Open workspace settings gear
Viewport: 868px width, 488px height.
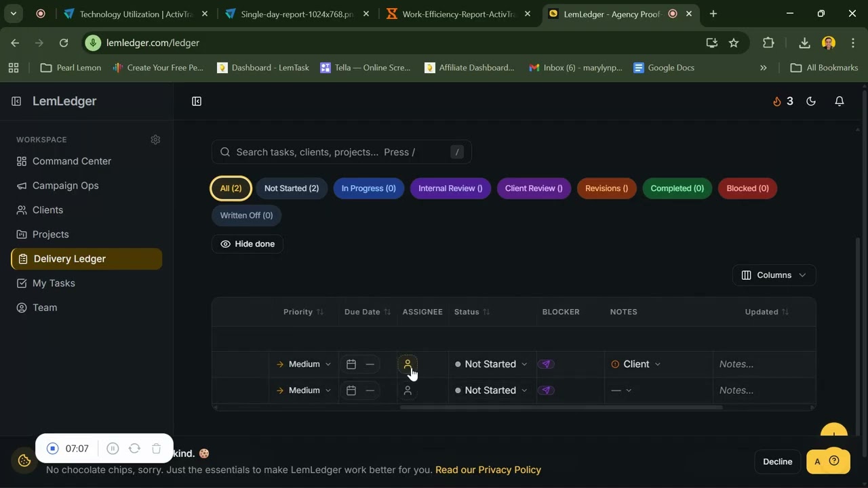point(155,140)
